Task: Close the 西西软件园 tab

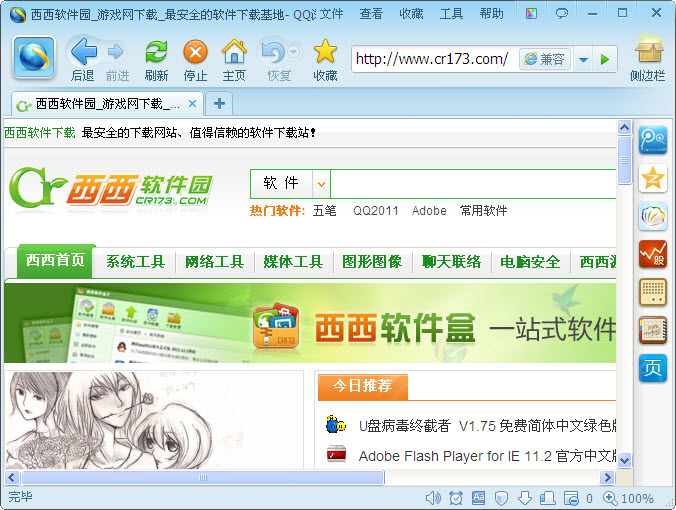Action: pos(192,103)
